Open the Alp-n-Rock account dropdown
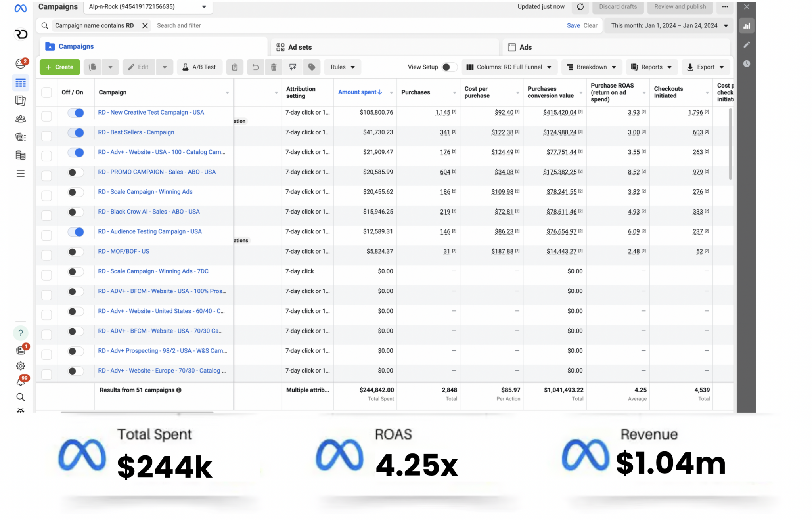The height and width of the screenshot is (520, 812). 148,7
